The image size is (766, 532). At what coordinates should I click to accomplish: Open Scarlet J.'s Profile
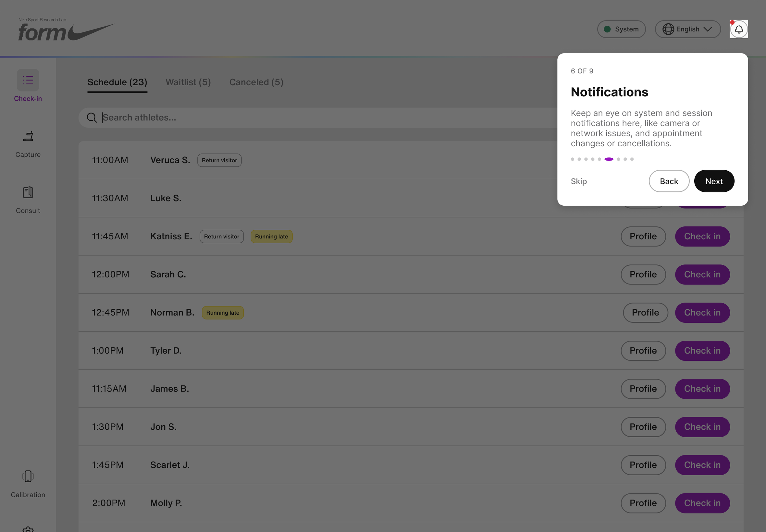tap(643, 465)
